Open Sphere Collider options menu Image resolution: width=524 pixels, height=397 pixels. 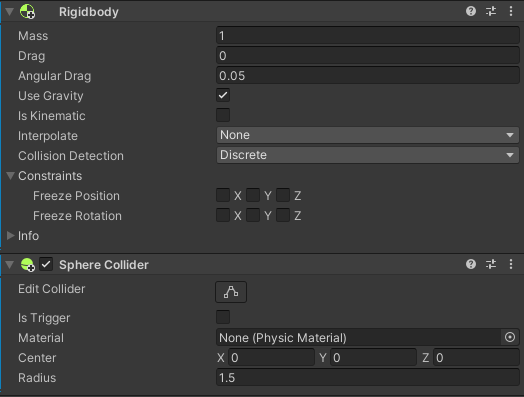(x=511, y=264)
